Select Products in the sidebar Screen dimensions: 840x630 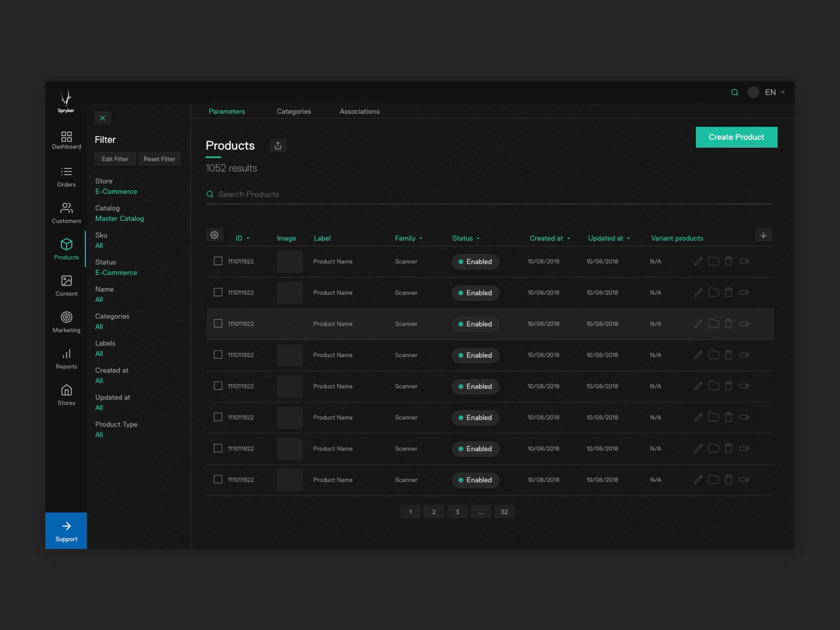point(67,249)
